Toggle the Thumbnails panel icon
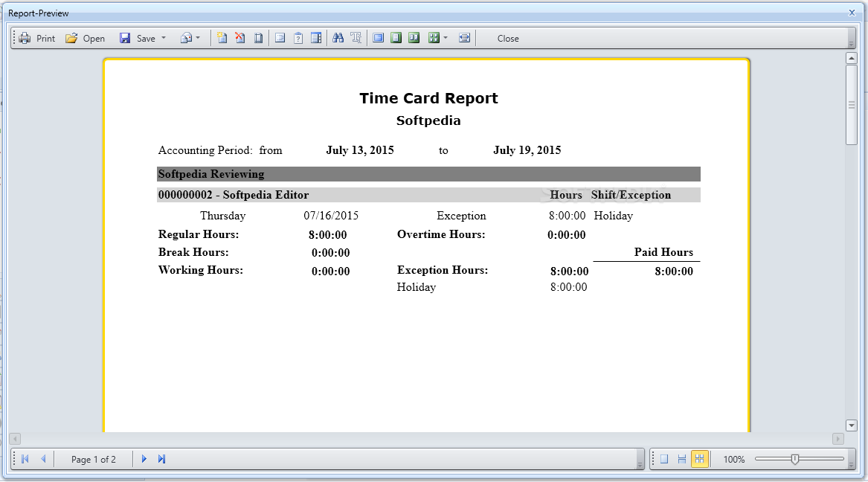 click(x=316, y=38)
